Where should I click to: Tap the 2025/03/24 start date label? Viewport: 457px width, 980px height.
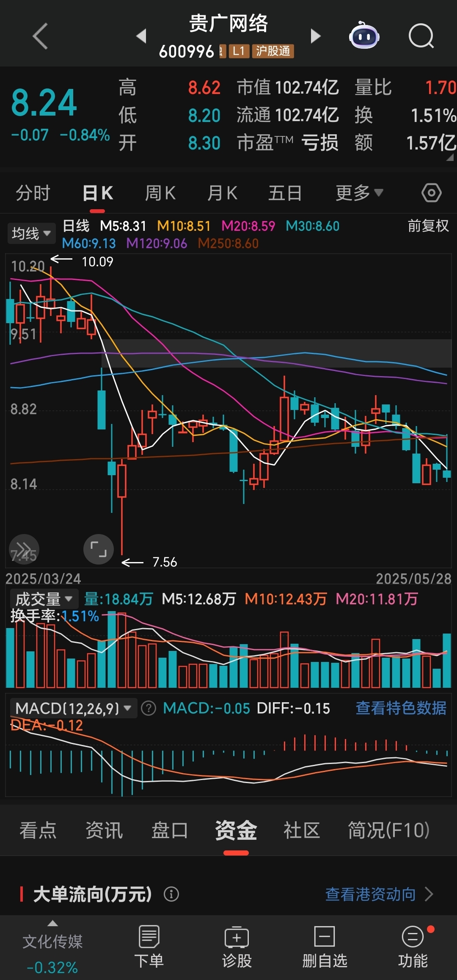pos(43,579)
